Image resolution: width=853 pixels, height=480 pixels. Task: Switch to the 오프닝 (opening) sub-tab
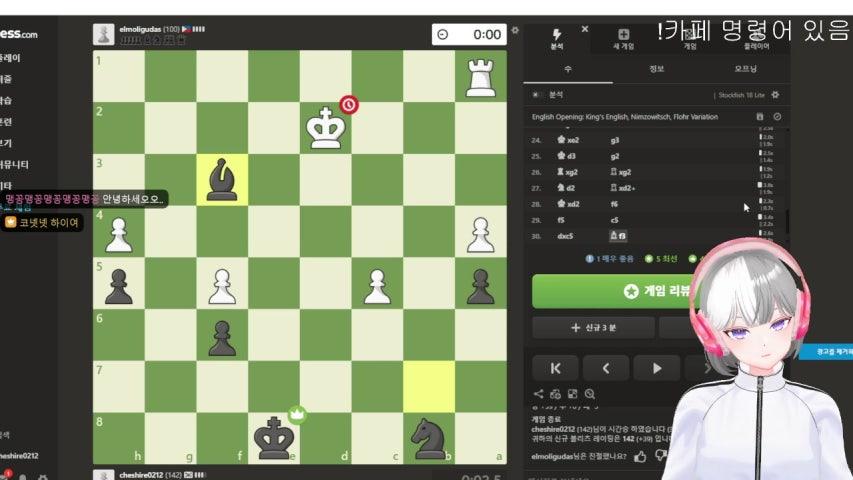pyautogui.click(x=745, y=69)
